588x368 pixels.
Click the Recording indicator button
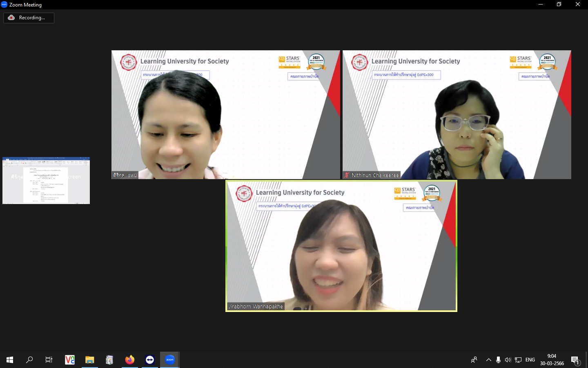[x=29, y=18]
